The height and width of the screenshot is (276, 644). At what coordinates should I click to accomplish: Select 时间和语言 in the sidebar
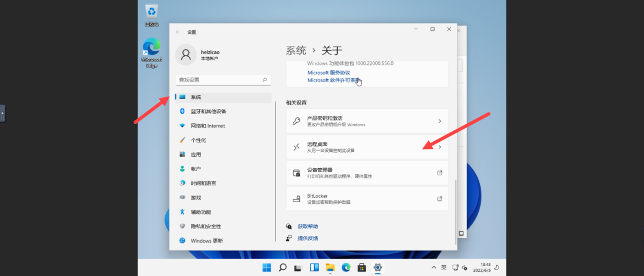(x=224, y=183)
